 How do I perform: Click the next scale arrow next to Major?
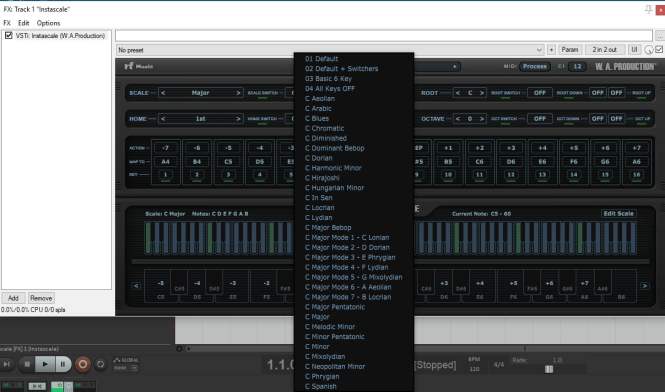pos(238,92)
